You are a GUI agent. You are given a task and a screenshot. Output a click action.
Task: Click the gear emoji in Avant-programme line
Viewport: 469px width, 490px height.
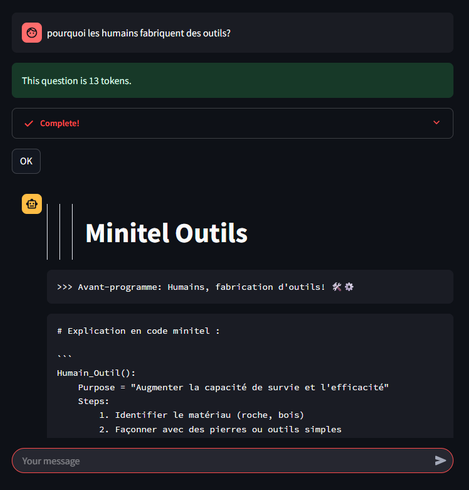pyautogui.click(x=349, y=287)
